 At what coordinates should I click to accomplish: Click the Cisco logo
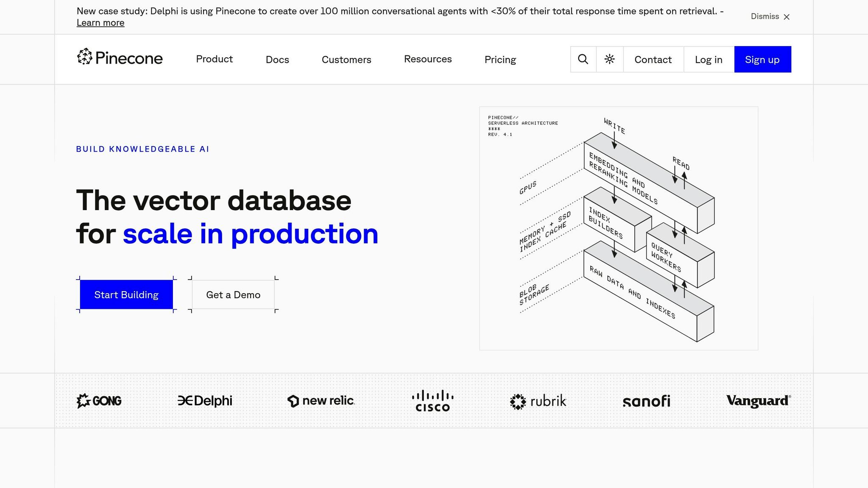click(x=433, y=401)
